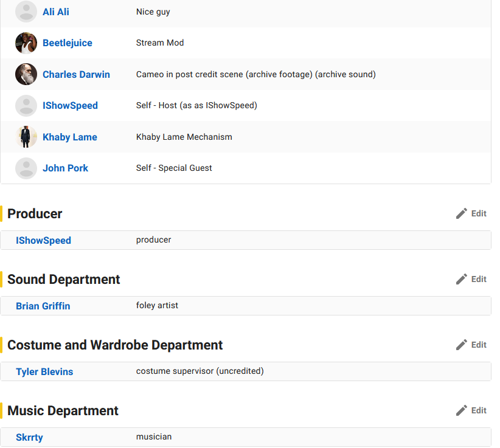
Task: Open Ali Ali's placeholder avatar
Action: click(26, 12)
